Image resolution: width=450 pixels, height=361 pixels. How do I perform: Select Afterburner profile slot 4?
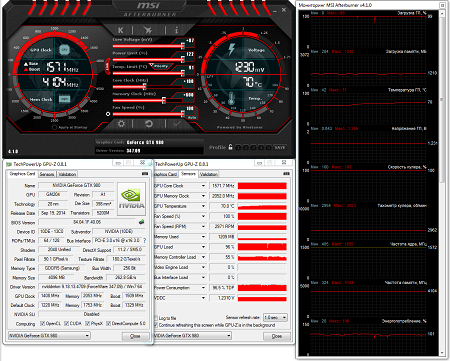[x=261, y=147]
